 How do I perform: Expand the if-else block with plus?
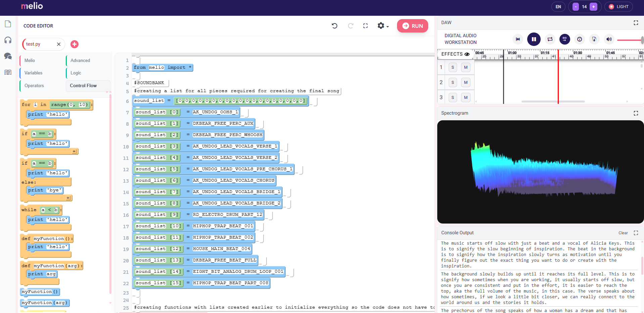(x=68, y=198)
